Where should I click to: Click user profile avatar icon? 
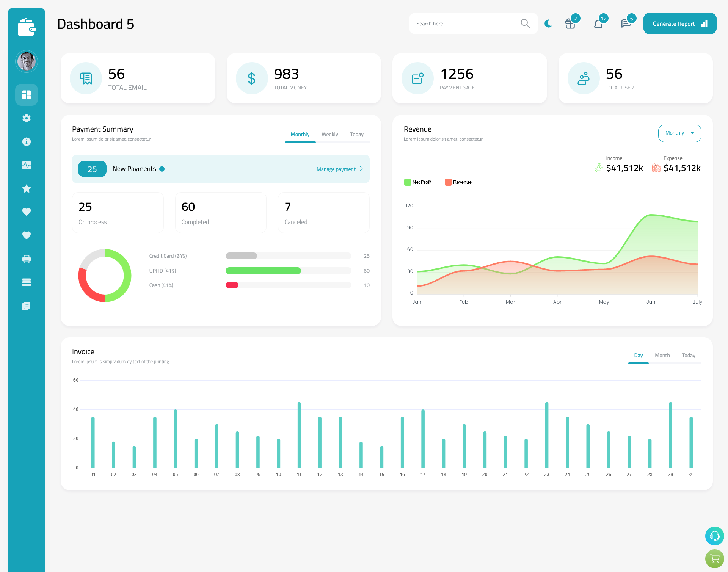(27, 60)
